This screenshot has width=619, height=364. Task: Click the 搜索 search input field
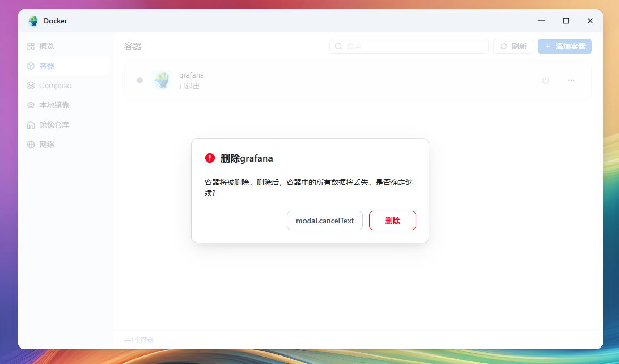pyautogui.click(x=409, y=46)
